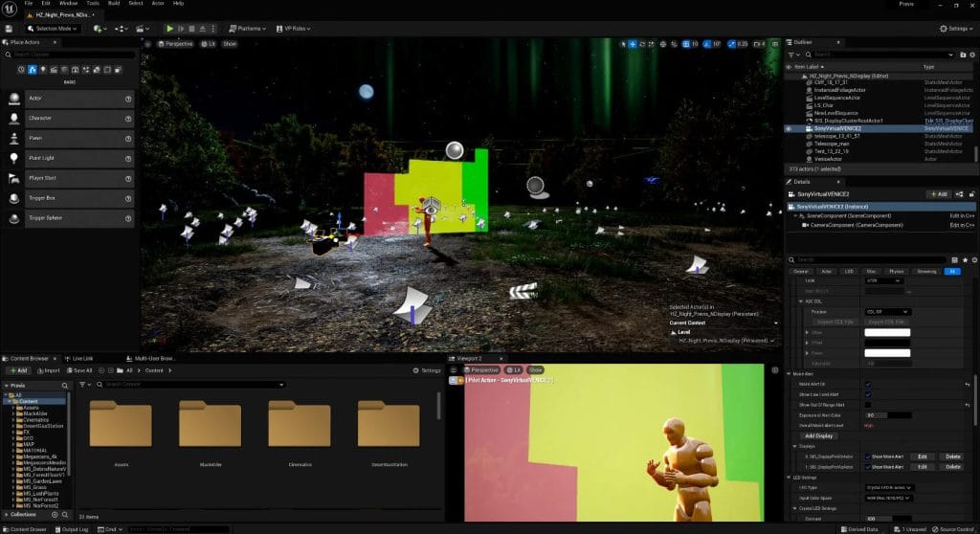Image resolution: width=980 pixels, height=534 pixels.
Task: Select the Point Light actor icon
Action: coord(14,158)
